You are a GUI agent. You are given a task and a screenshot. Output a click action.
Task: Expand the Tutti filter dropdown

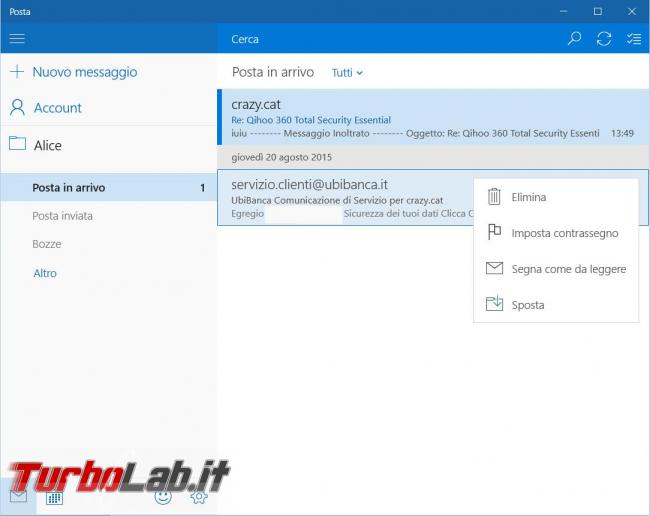(347, 73)
